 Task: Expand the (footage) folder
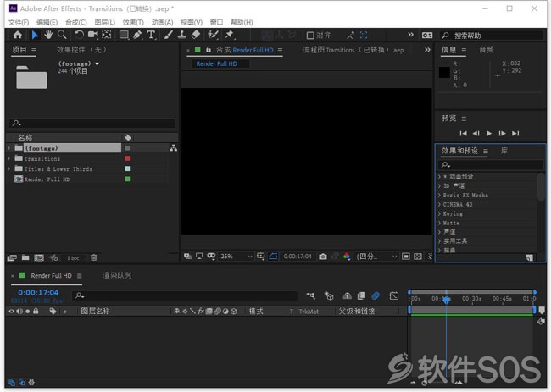pos(9,148)
